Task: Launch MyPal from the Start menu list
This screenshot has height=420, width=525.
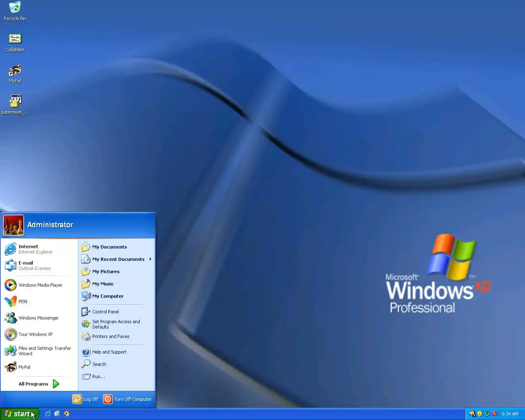Action: 39,367
